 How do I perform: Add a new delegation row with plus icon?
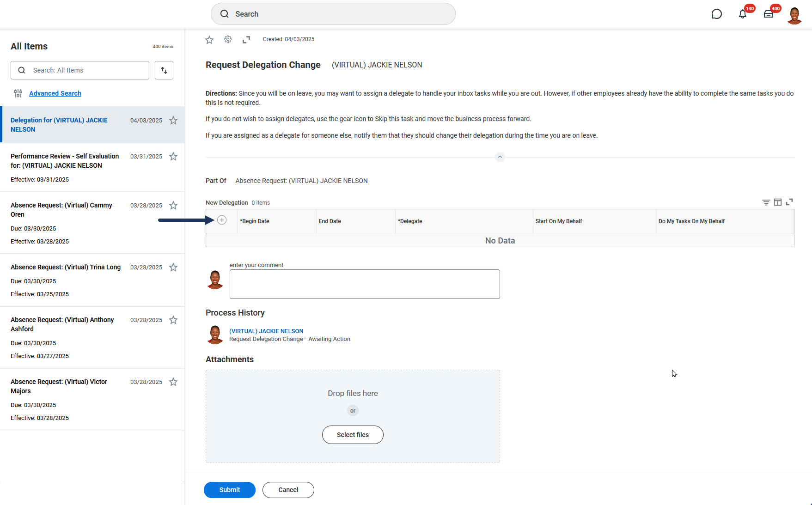[222, 220]
